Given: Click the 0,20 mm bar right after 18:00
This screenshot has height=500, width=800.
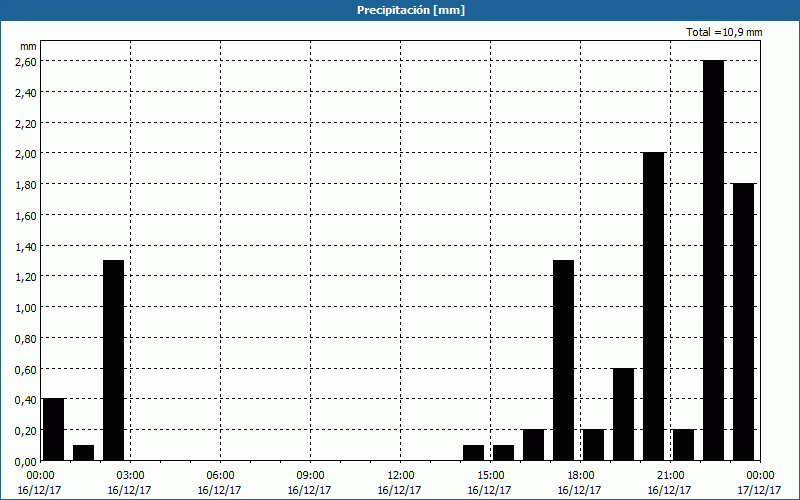Looking at the screenshot, I should click(593, 445).
